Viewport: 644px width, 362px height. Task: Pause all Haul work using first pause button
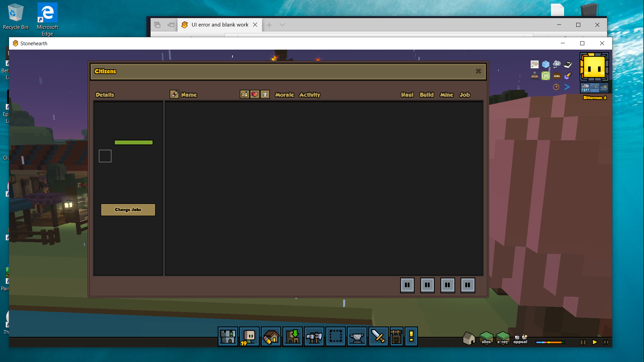pyautogui.click(x=407, y=285)
